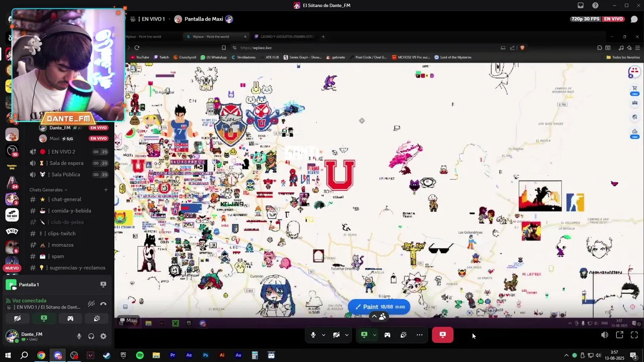Screen dimensions: 644x362
Task: Open soundboard from voice panel
Action: 97,319
